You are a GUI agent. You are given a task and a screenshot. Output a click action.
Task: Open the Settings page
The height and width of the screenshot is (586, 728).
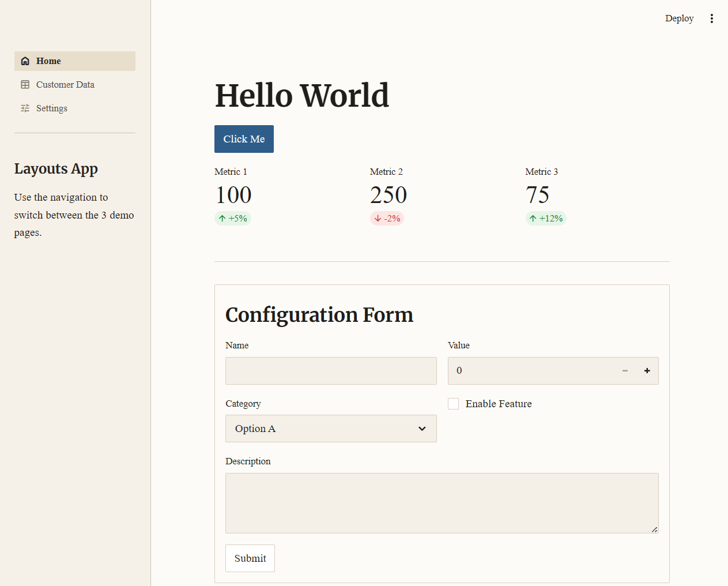pos(75,108)
